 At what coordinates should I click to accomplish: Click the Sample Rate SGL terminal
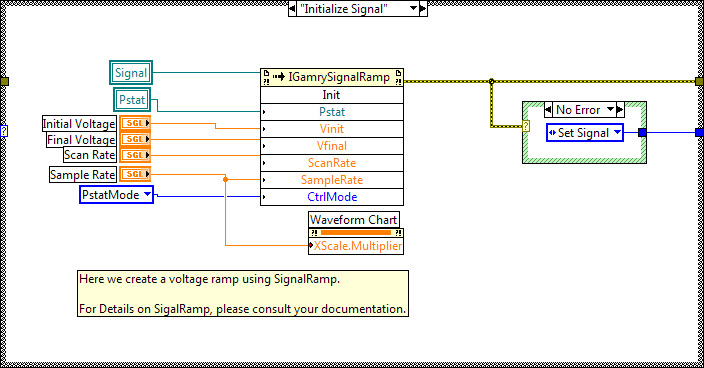(x=135, y=174)
